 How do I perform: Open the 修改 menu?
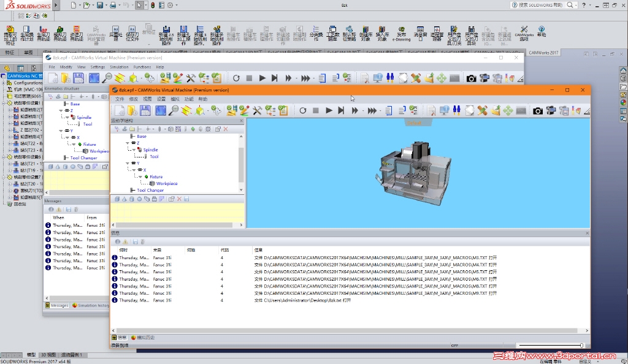point(133,99)
